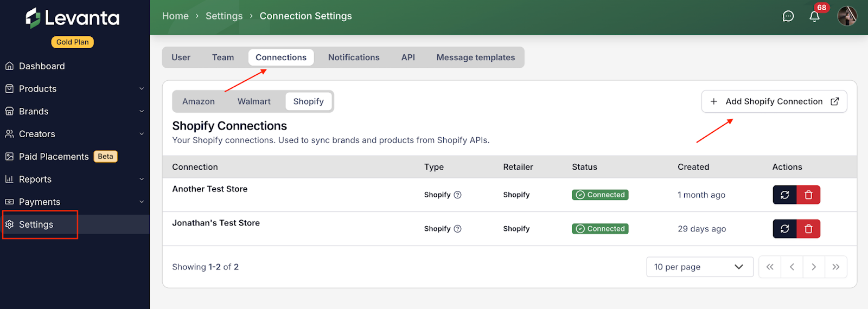Open notifications bell with 68 badge
This screenshot has width=868, height=309.
pyautogui.click(x=814, y=16)
